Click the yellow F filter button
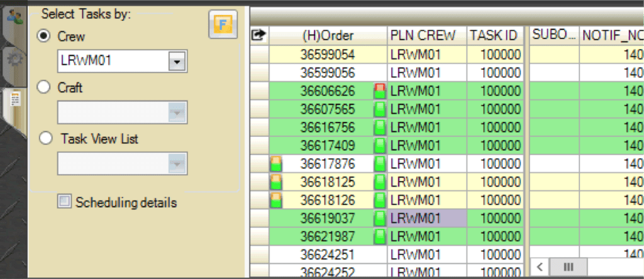The image size is (644, 279). [x=222, y=25]
